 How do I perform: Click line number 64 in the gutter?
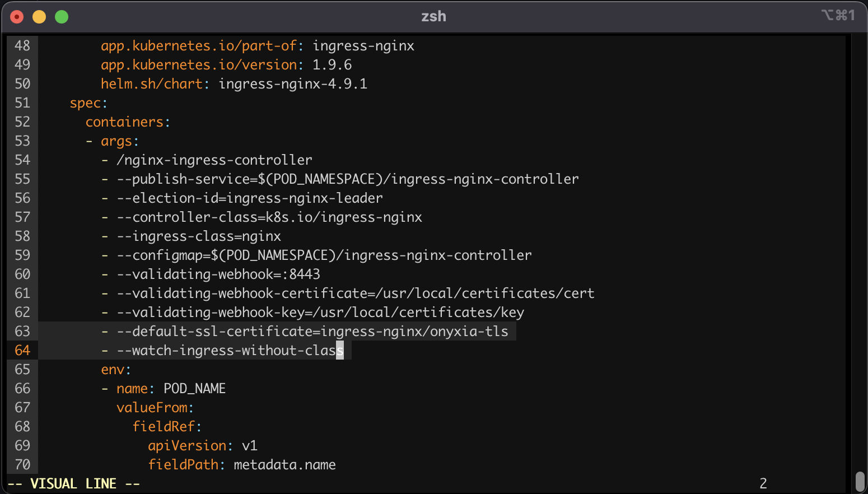tap(22, 351)
